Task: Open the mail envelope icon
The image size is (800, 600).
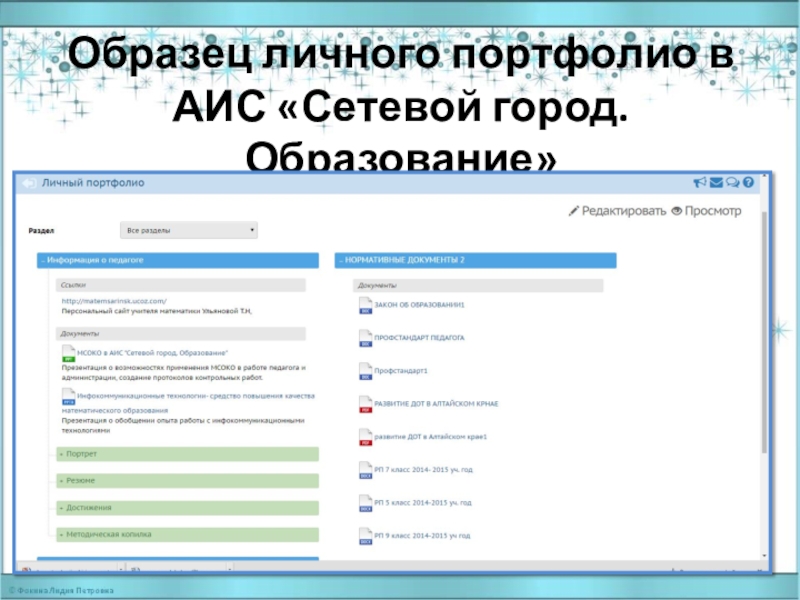Action: click(x=716, y=182)
